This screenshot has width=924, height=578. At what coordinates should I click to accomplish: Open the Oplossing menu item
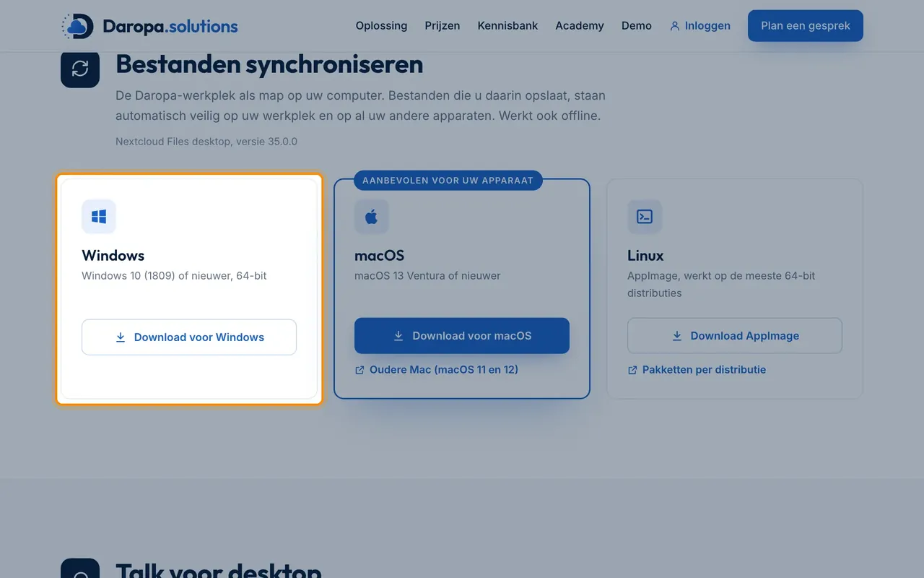pos(381,26)
